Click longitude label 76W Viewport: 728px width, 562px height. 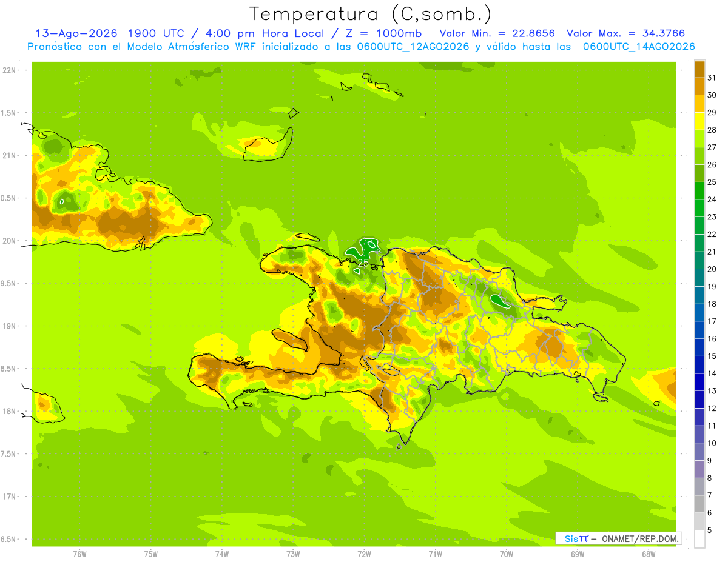pyautogui.click(x=79, y=554)
